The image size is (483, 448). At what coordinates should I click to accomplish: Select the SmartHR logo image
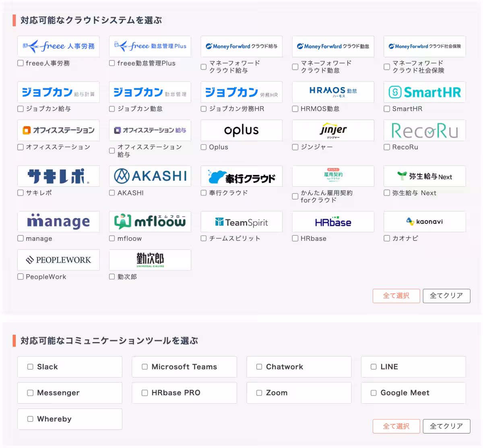click(425, 92)
